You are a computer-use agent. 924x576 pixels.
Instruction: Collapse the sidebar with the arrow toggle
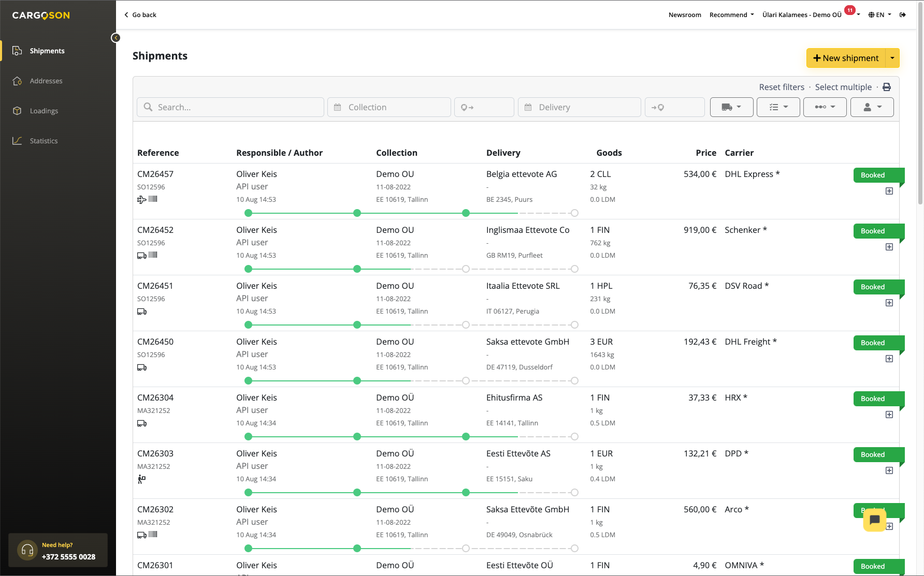coord(116,38)
